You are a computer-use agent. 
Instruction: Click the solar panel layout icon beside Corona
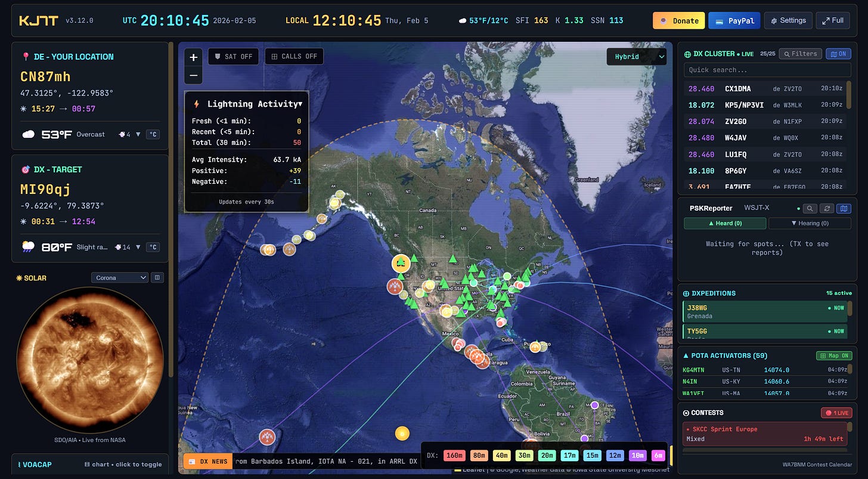point(157,277)
